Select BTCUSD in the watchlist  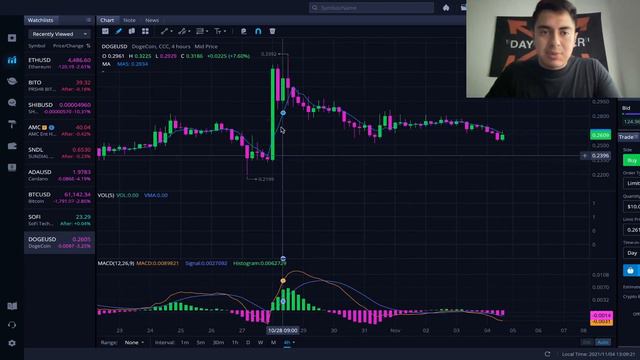59,198
